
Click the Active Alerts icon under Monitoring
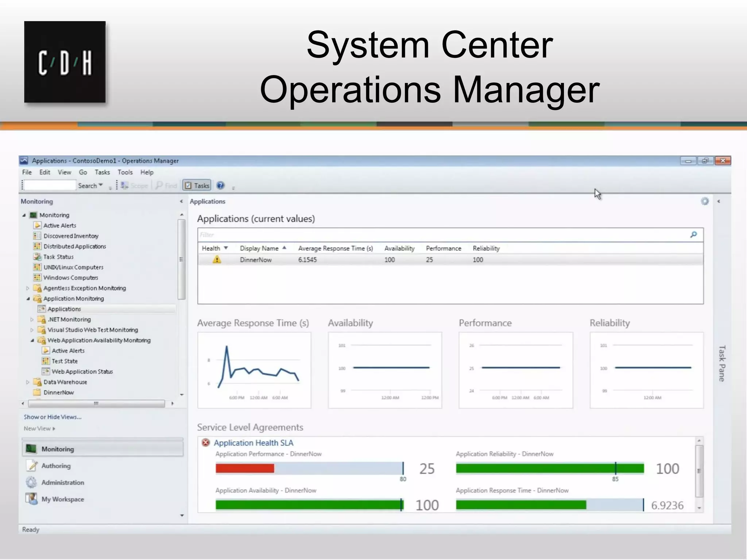37,225
